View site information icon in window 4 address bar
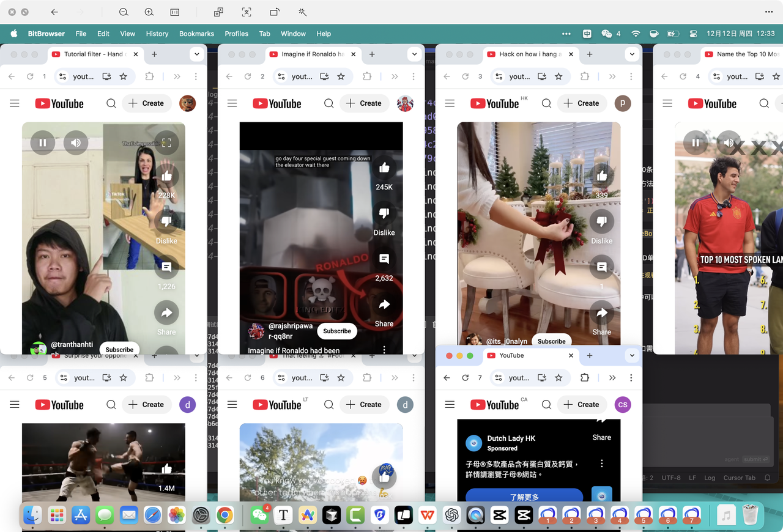 point(716,76)
